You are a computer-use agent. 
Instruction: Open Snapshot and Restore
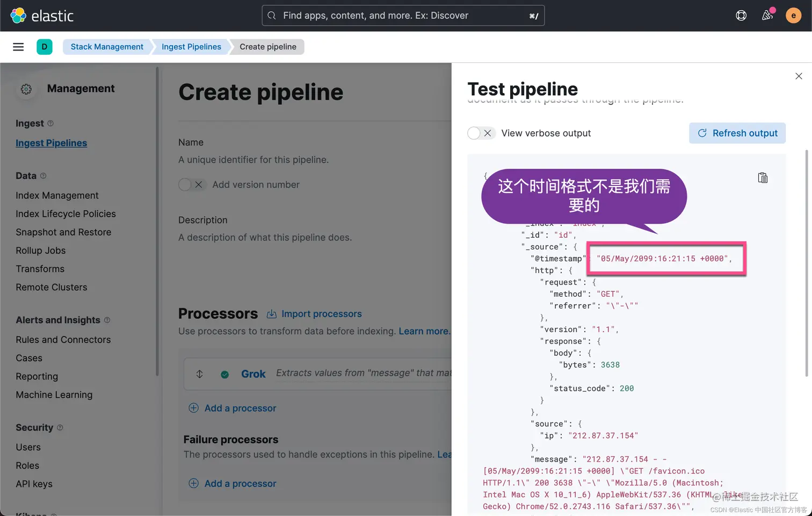[x=63, y=232]
